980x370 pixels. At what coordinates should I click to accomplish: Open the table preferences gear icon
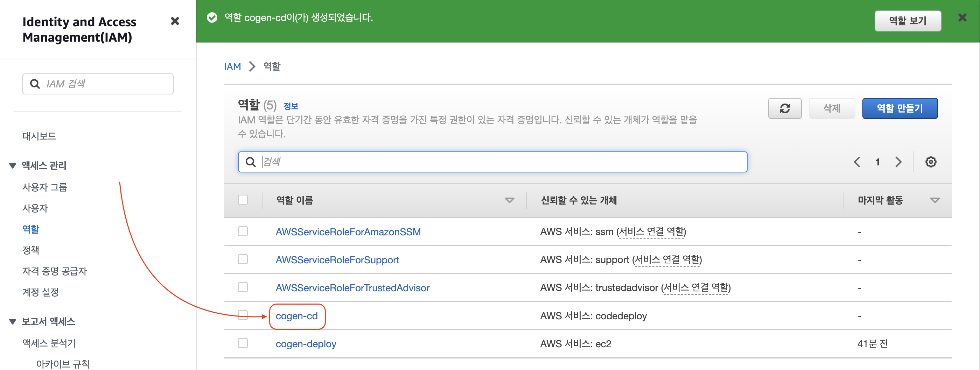click(x=931, y=162)
